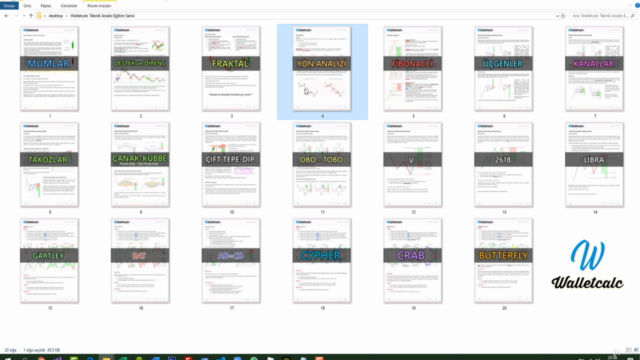This screenshot has width=640, height=360.
Task: Switch to the Giriş ribbon tab
Action: [27, 6]
